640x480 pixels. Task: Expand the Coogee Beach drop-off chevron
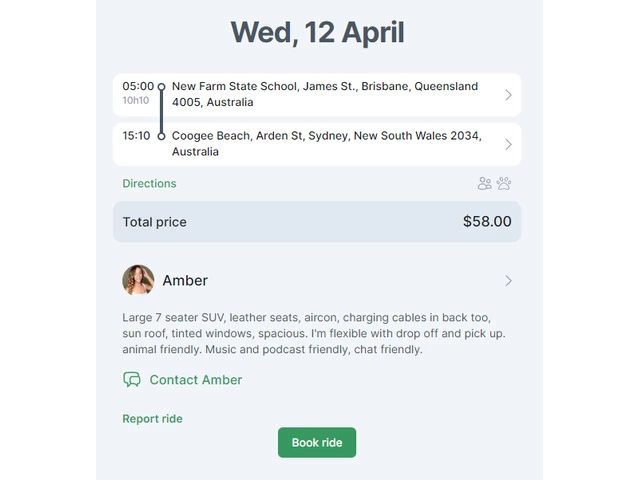tap(508, 144)
